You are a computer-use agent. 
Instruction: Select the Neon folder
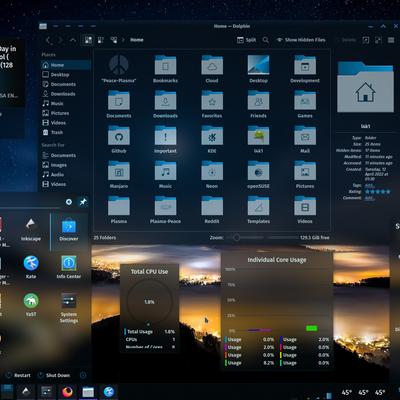click(x=212, y=174)
